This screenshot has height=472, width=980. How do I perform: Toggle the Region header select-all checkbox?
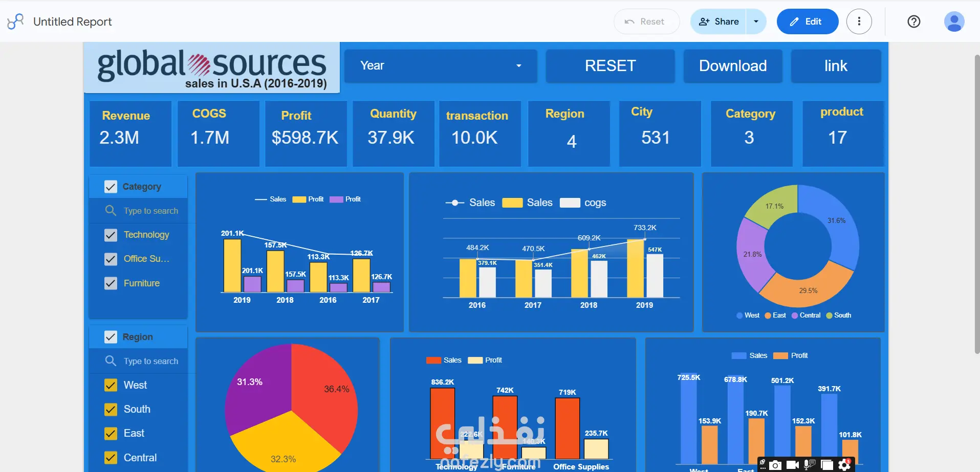point(111,337)
